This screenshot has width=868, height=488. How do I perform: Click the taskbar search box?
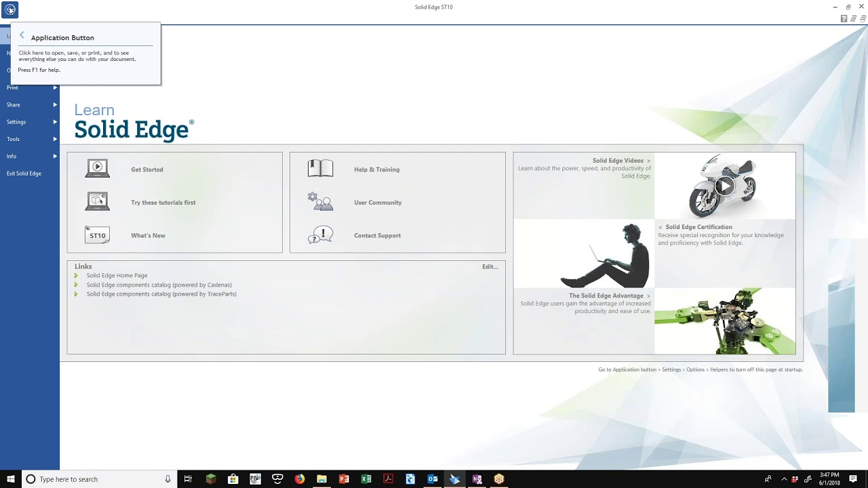100,479
